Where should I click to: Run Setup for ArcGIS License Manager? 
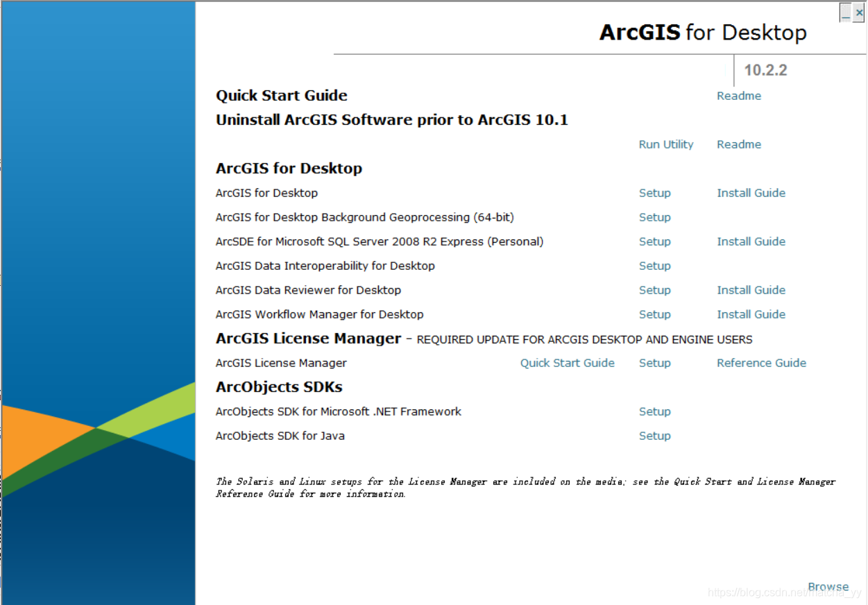655,363
